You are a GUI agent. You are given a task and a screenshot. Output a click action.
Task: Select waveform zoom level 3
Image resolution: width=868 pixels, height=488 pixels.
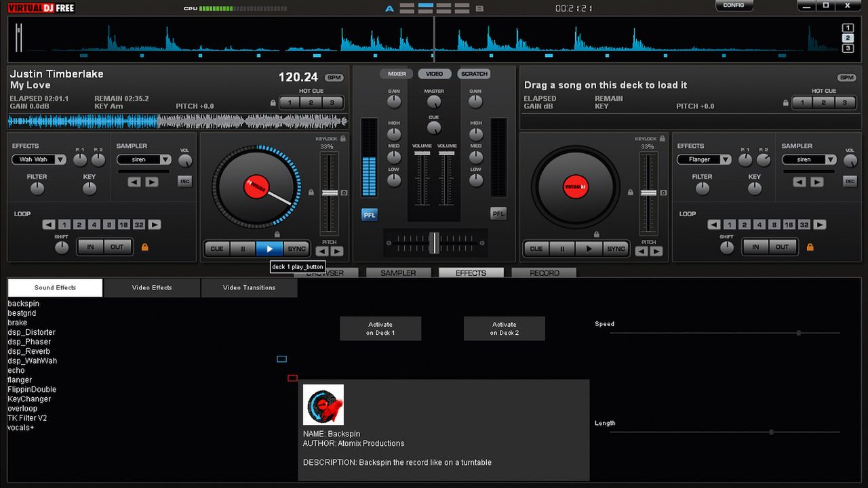pyautogui.click(x=848, y=48)
